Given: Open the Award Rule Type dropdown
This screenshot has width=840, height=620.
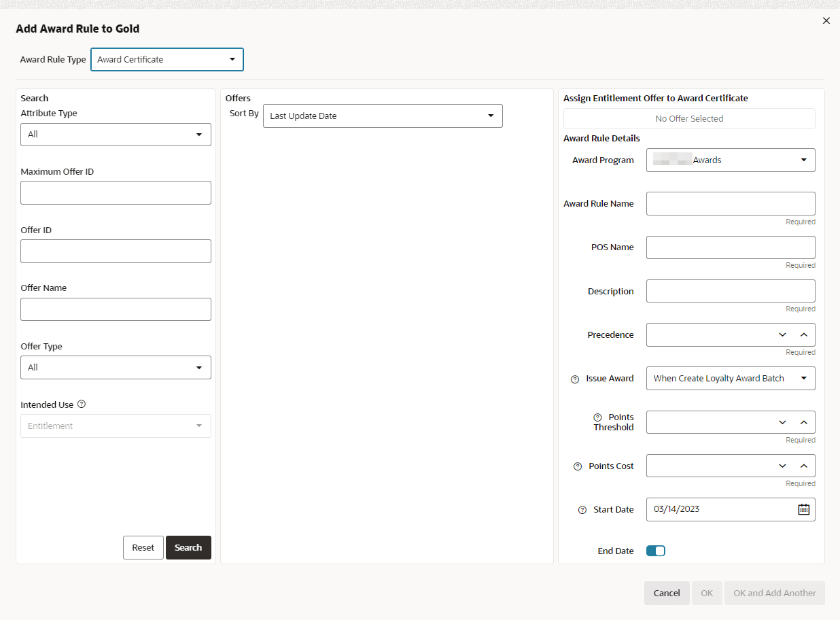Looking at the screenshot, I should pos(167,59).
